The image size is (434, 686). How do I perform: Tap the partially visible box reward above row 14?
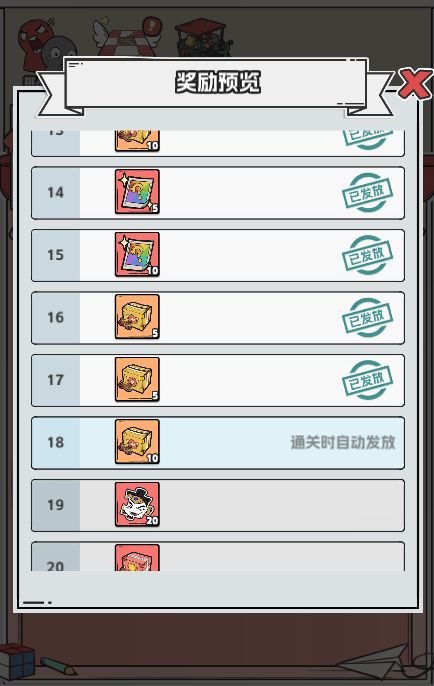[x=137, y=141]
